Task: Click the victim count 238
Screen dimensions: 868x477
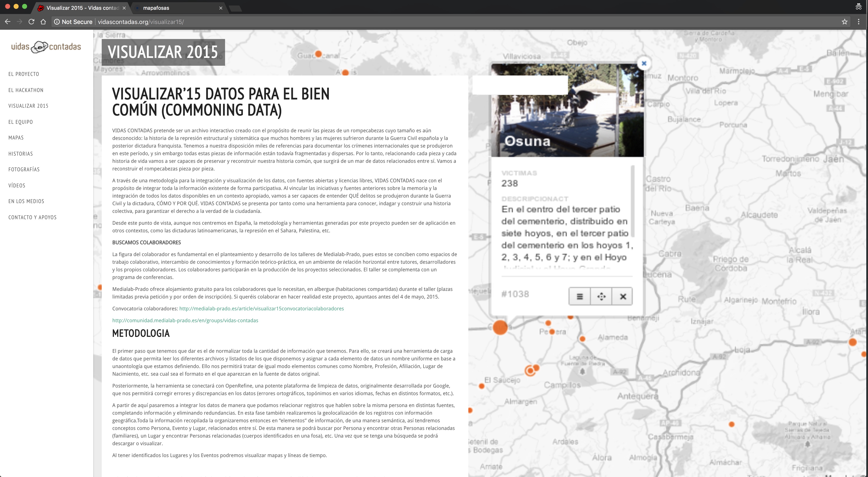Action: 509,183
